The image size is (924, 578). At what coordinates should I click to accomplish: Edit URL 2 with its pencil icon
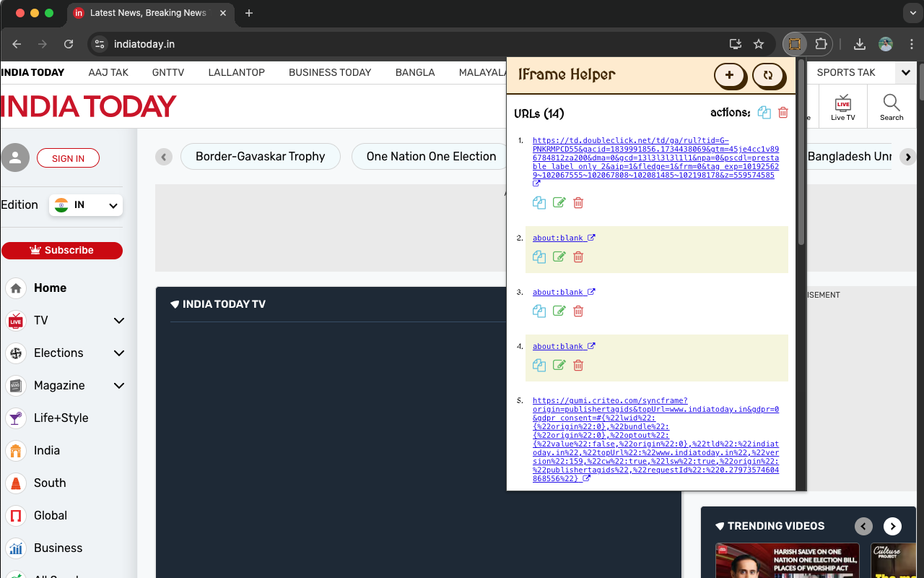559,256
